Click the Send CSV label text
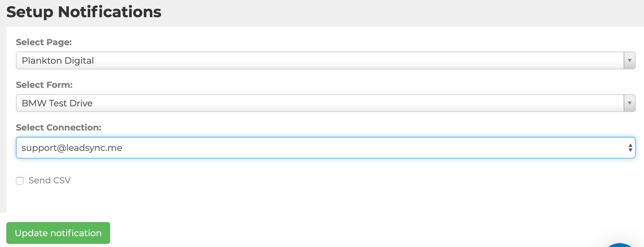644x247 pixels. (50, 180)
